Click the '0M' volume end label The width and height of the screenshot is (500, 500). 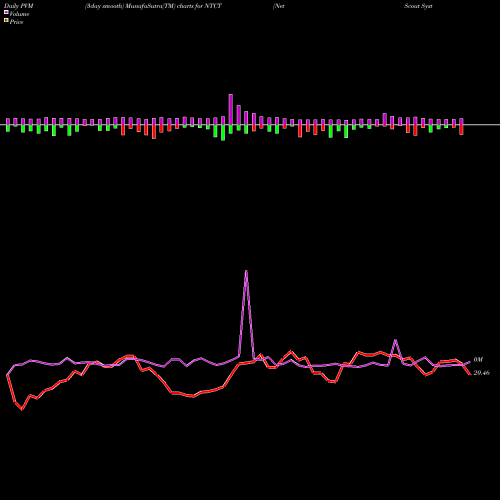[x=478, y=360]
